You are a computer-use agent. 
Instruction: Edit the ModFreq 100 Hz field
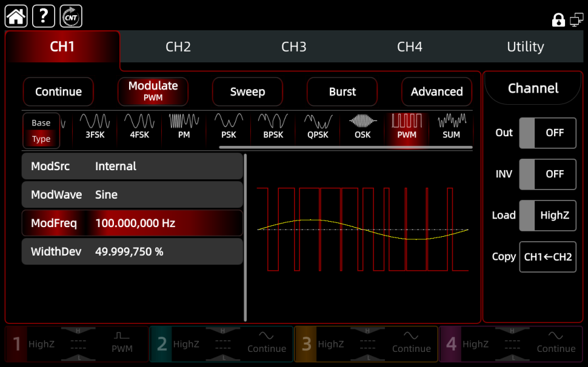click(132, 223)
